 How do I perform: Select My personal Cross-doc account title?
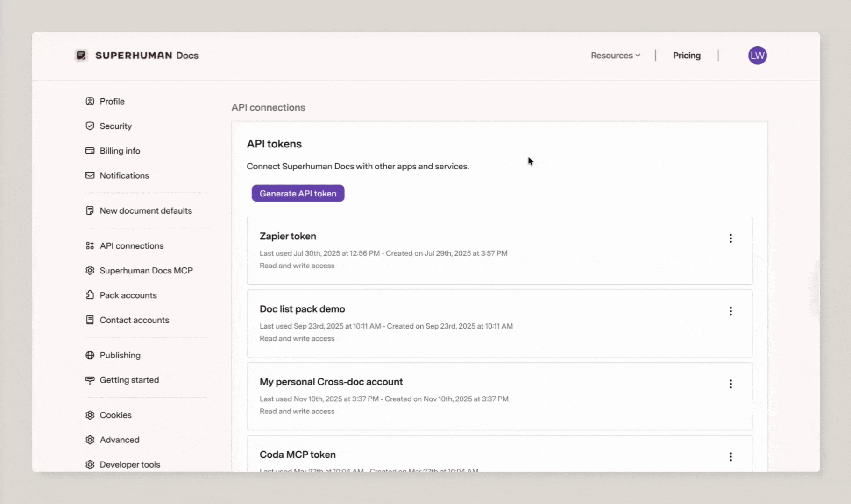coord(331,382)
